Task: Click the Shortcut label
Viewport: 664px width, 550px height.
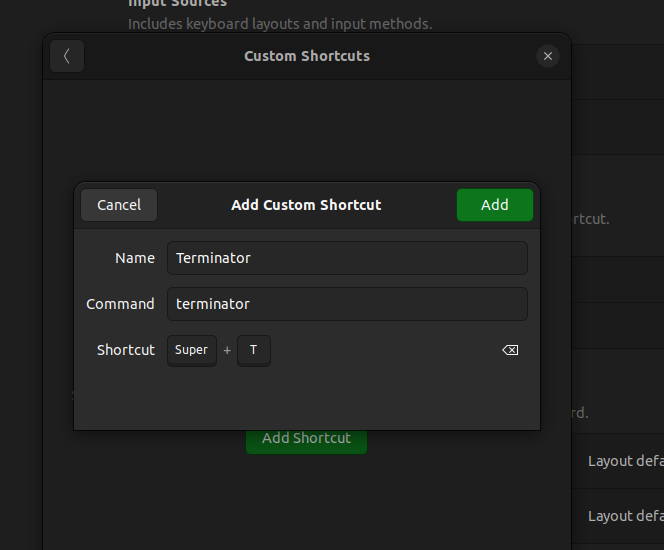Action: [x=126, y=350]
